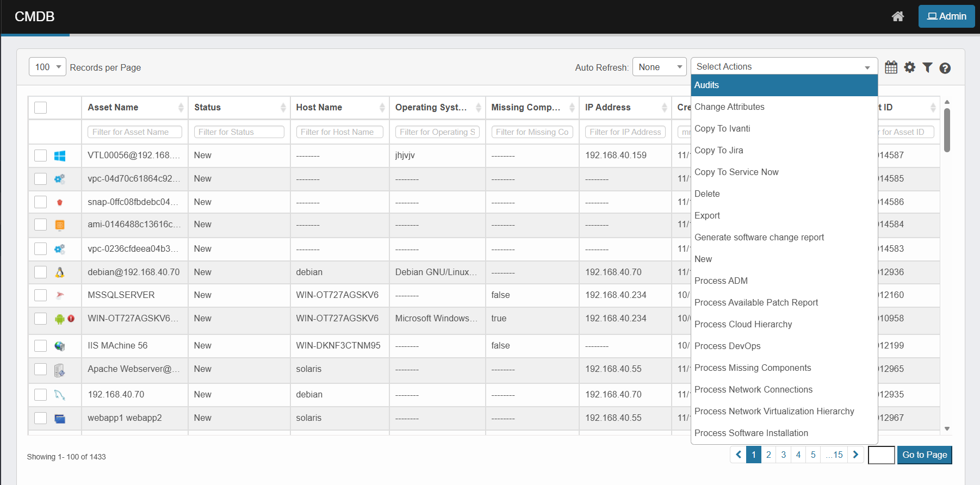Click the Linux penguin icon for debian asset
980x485 pixels.
pos(60,272)
